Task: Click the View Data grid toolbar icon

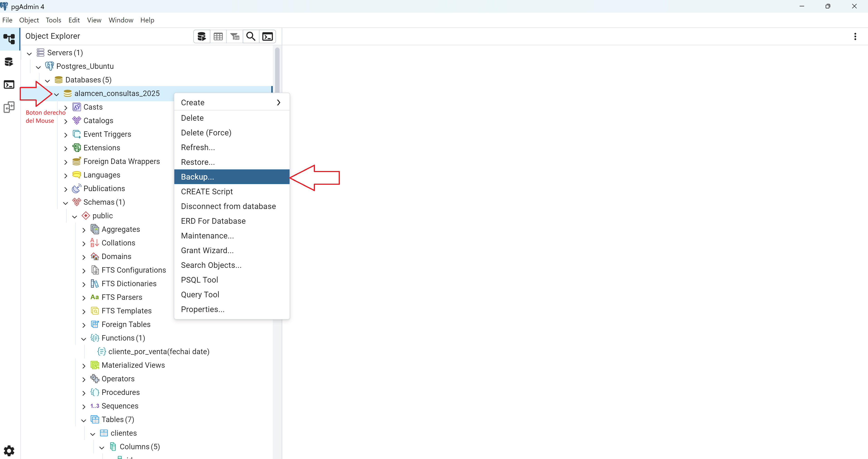Action: [218, 36]
